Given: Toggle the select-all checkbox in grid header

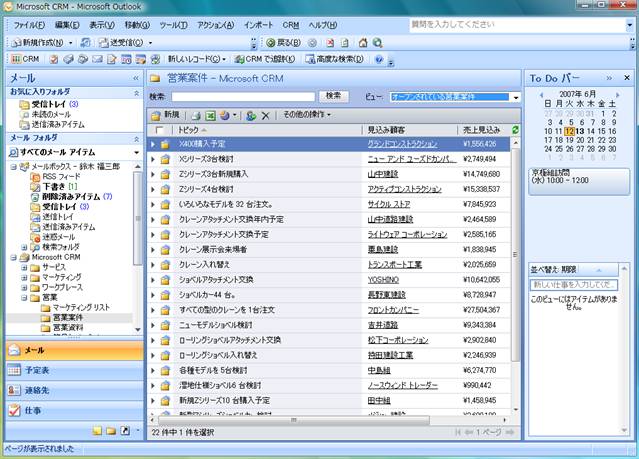Looking at the screenshot, I should pyautogui.click(x=159, y=130).
